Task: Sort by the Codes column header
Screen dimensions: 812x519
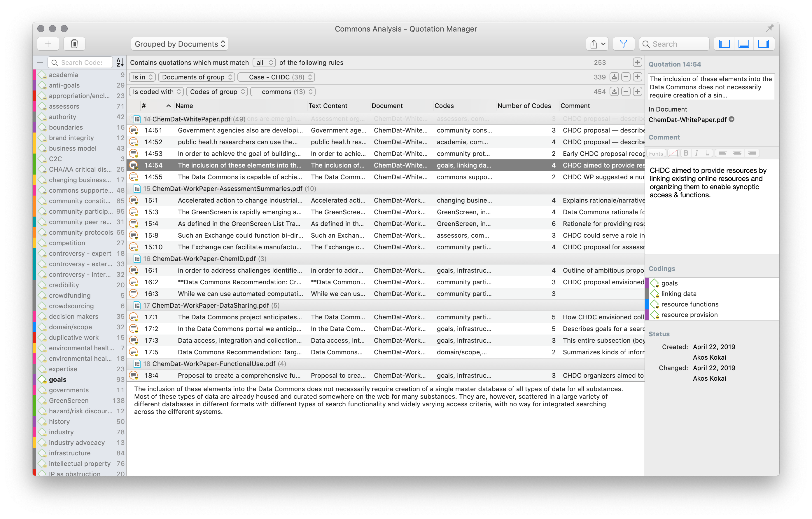Action: pyautogui.click(x=464, y=106)
